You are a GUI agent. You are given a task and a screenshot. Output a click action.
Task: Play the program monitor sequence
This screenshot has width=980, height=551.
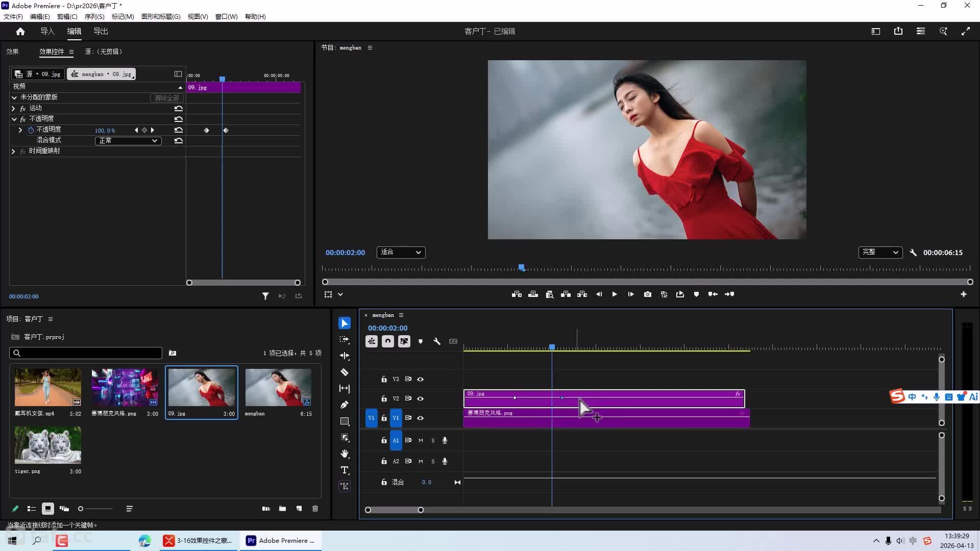pos(615,294)
